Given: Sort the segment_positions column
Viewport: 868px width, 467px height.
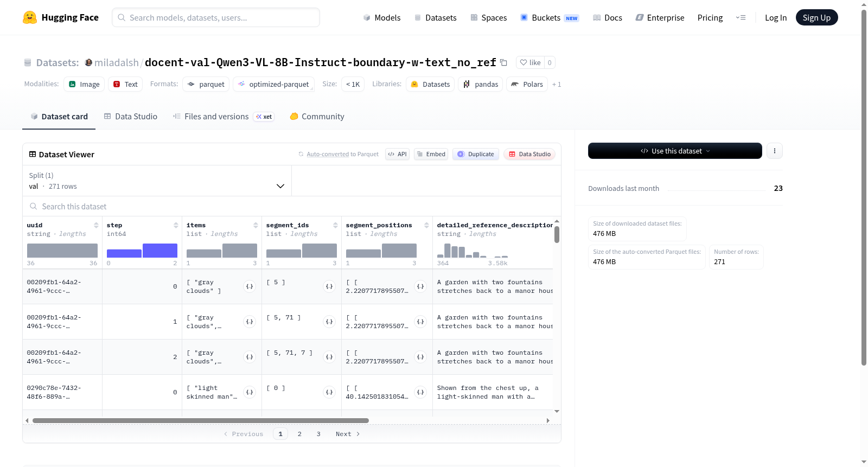Looking at the screenshot, I should click(426, 225).
